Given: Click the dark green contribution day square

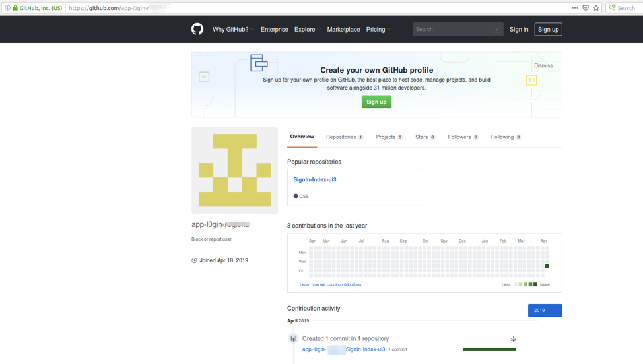Looking at the screenshot, I should (547, 266).
